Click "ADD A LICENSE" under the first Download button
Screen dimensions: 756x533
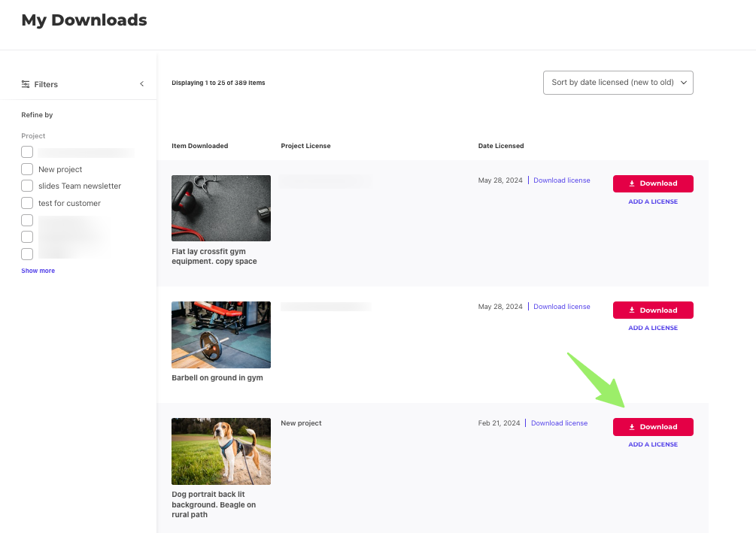click(651, 201)
